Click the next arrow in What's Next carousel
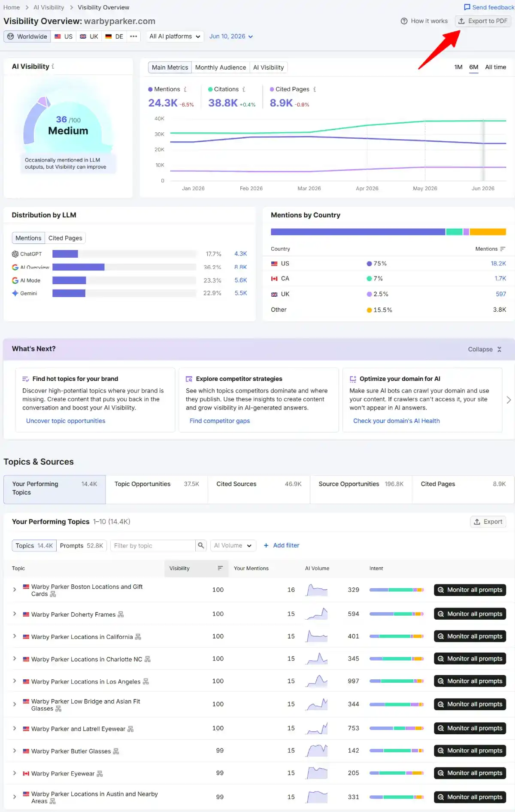The width and height of the screenshot is (515, 812). click(509, 400)
